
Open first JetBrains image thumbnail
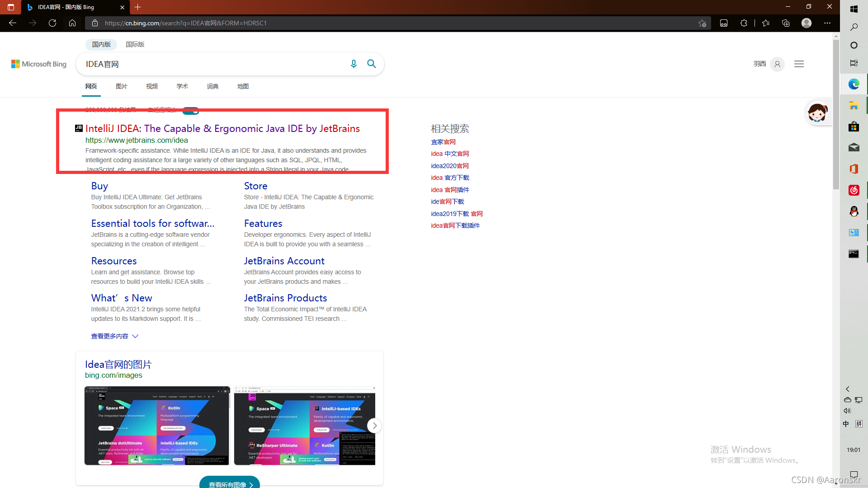[x=157, y=426]
